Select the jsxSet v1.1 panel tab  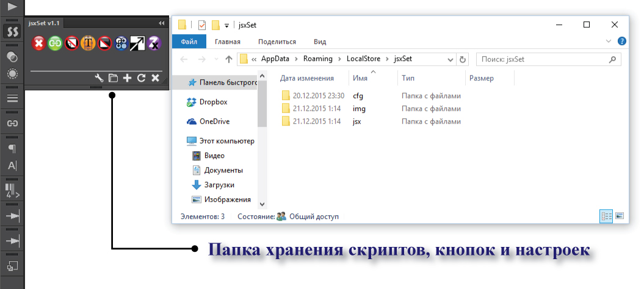tap(44, 23)
